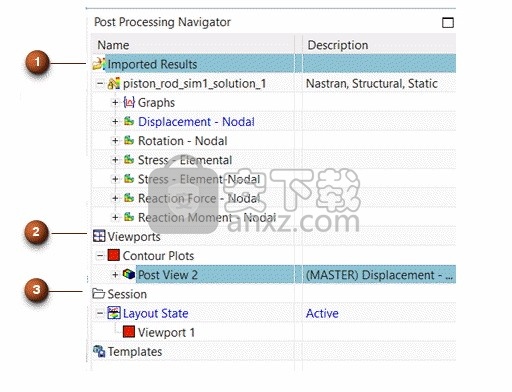Click the Post View 2 cube icon
This screenshot has height=392, width=512.
[x=129, y=274]
